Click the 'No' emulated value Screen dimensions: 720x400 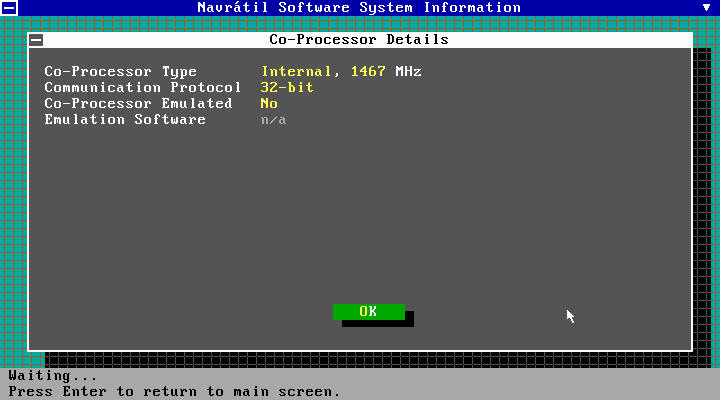pos(269,103)
